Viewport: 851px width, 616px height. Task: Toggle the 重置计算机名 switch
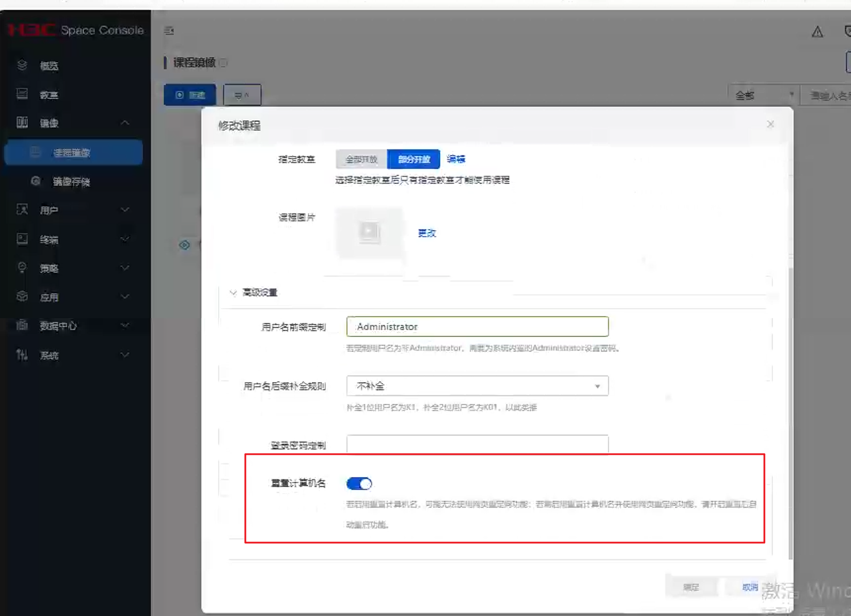359,484
